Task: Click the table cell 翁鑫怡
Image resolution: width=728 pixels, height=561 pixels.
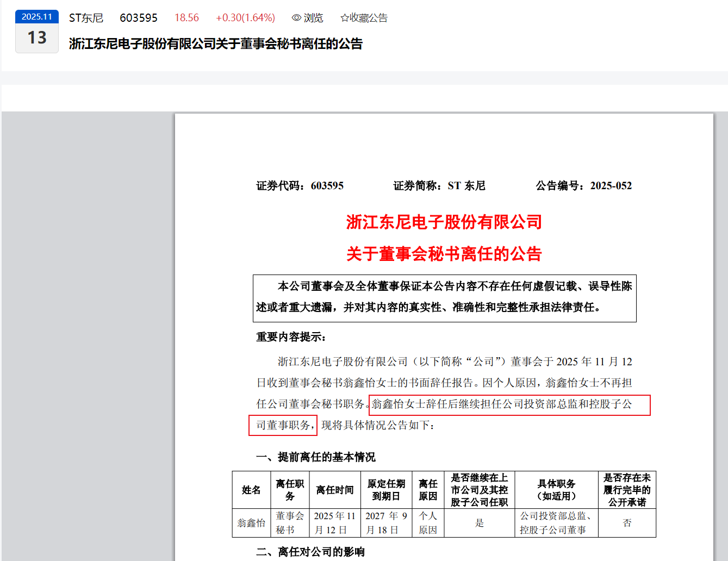Action: coord(251,523)
